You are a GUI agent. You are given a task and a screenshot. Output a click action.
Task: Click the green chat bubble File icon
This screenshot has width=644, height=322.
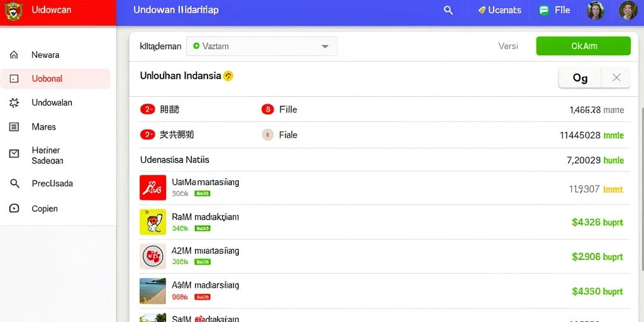click(544, 10)
